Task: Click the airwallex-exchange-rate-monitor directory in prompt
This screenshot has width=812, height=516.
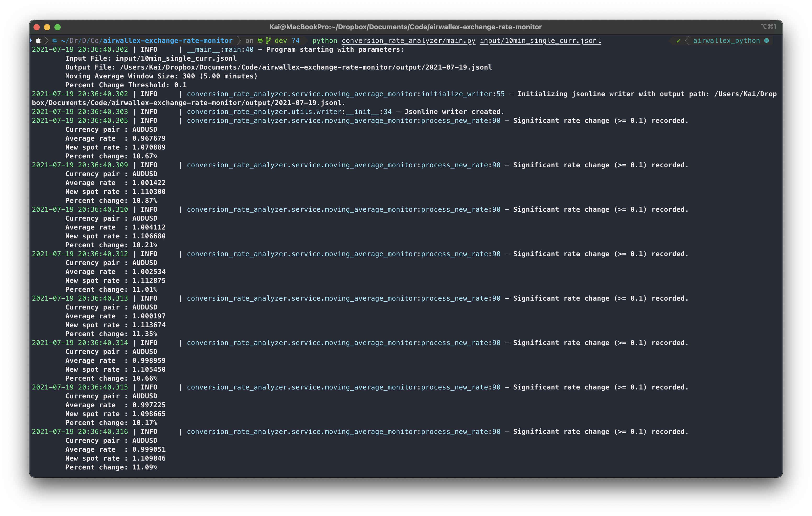Action: tap(168, 41)
